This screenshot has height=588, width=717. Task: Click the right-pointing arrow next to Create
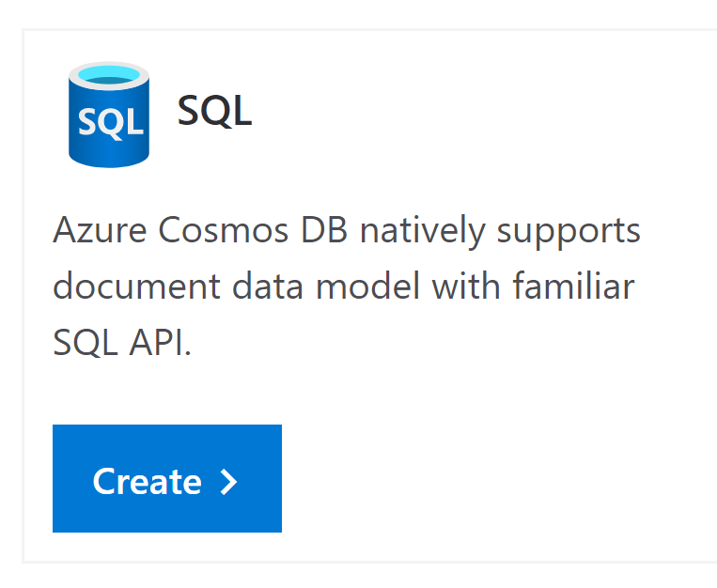(x=228, y=482)
